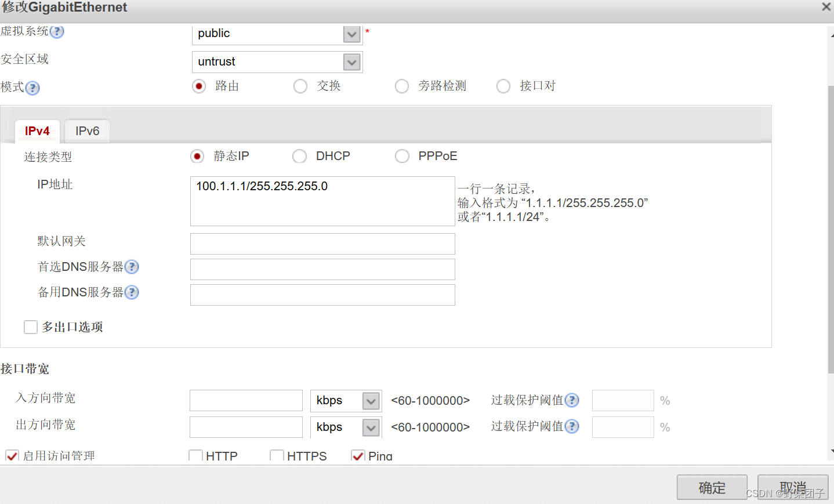Click 确定 button to confirm
834x504 pixels.
pyautogui.click(x=712, y=487)
